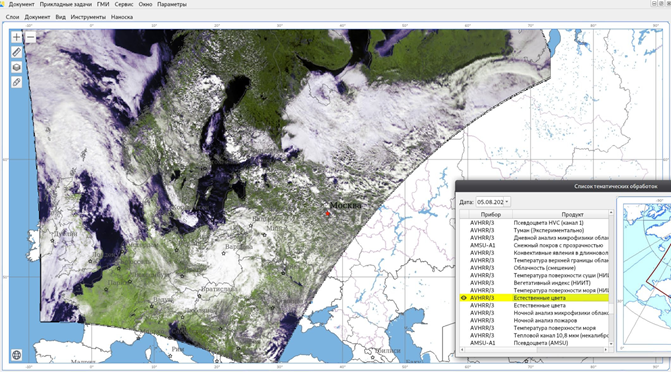The height and width of the screenshot is (372, 671).
Task: Open the Дата date dropdown
Action: pyautogui.click(x=493, y=202)
